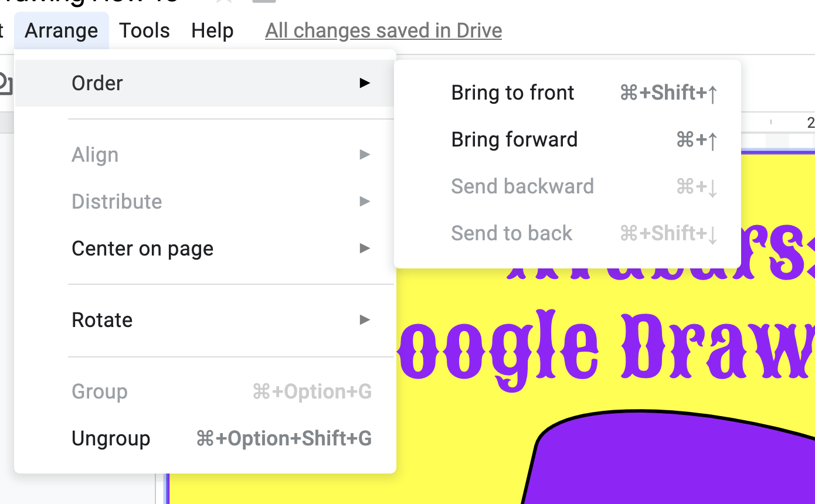Select the Group menu item
Image resolution: width=815 pixels, height=504 pixels.
205,391
